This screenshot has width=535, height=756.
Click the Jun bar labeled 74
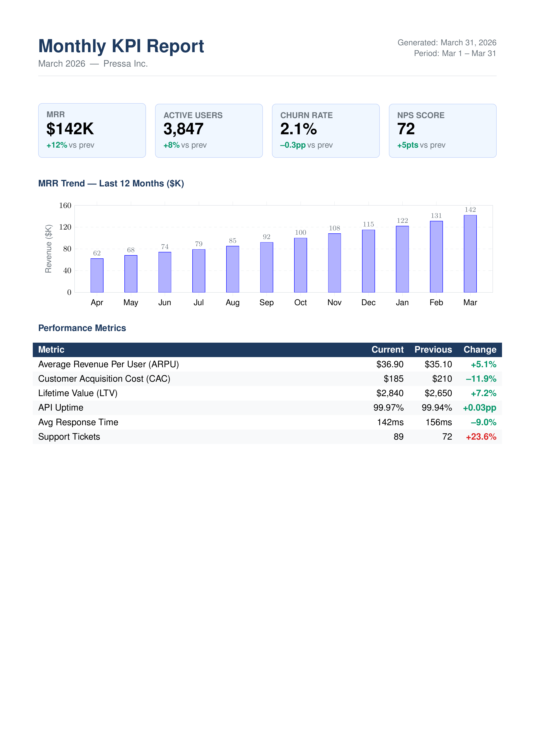point(165,272)
